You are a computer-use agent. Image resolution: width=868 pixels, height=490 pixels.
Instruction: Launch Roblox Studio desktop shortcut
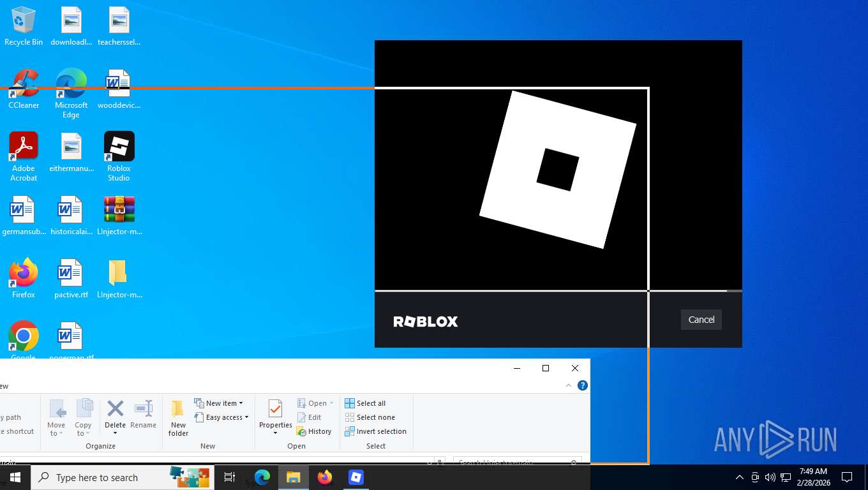click(x=119, y=156)
